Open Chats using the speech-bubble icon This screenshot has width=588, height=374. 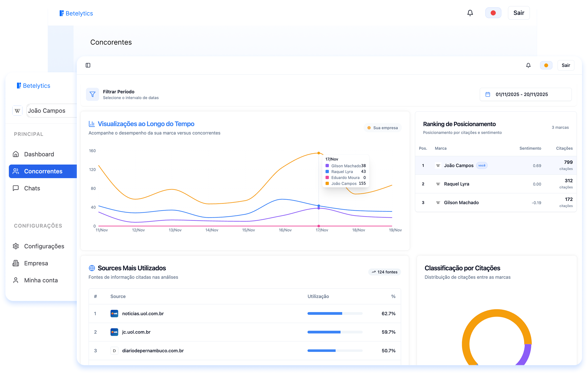coord(16,188)
